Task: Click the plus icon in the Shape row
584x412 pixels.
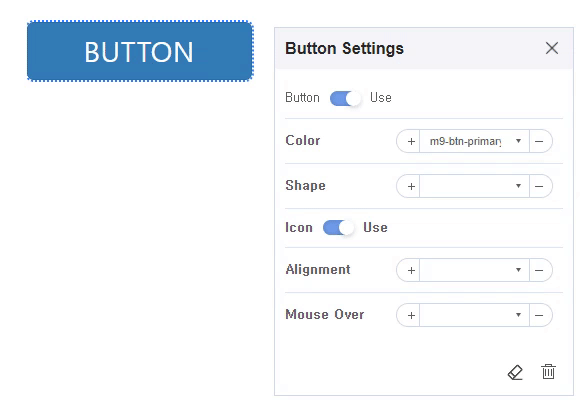Action: point(409,186)
